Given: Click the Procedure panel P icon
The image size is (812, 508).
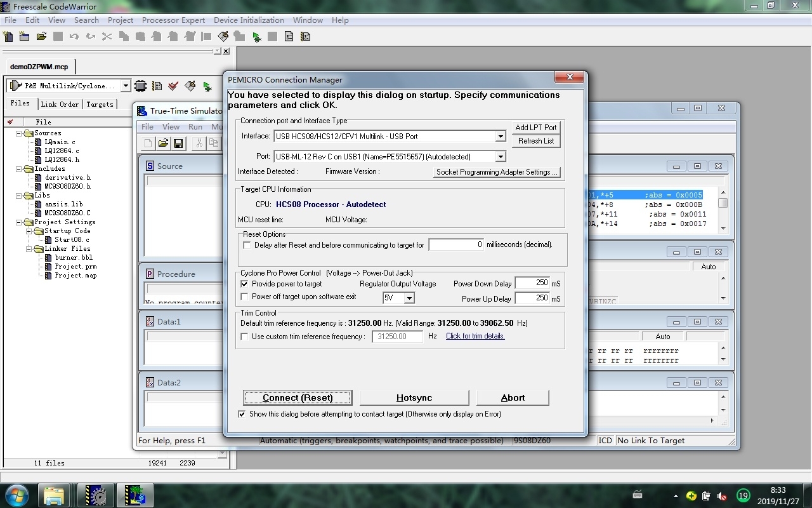Looking at the screenshot, I should (150, 274).
